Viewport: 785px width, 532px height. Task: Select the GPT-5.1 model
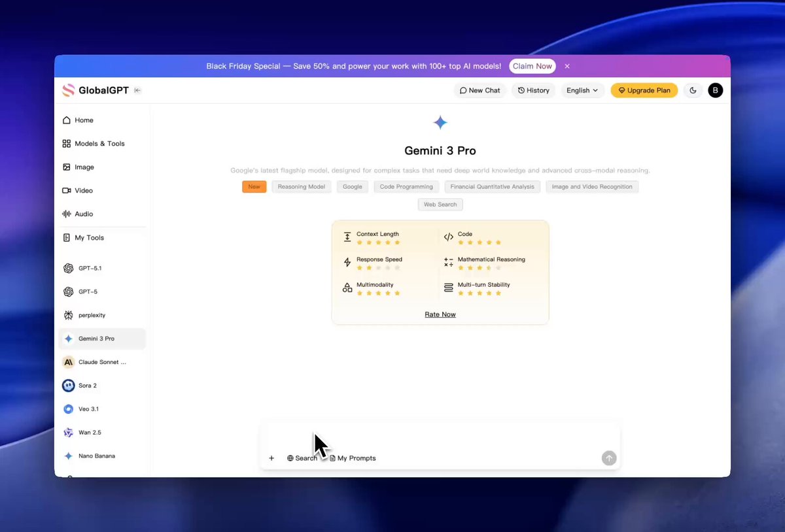coord(102,268)
